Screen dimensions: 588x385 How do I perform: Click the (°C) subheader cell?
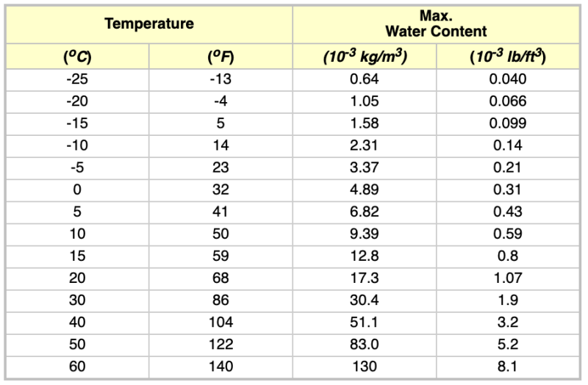(77, 57)
